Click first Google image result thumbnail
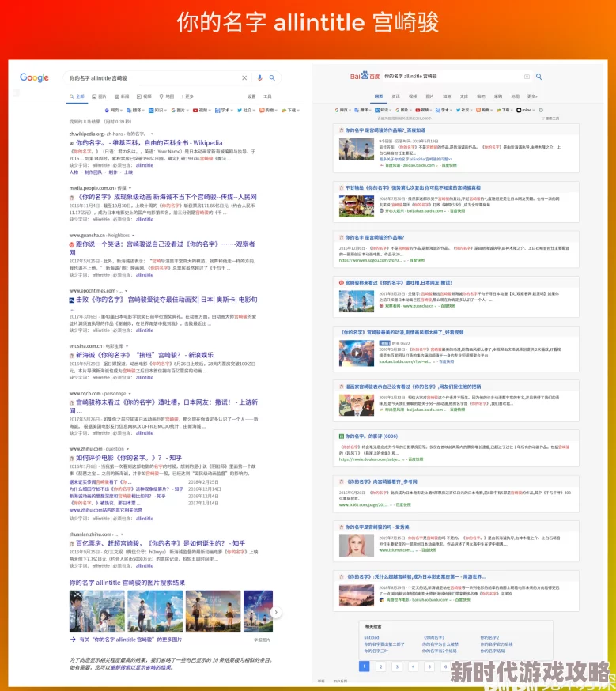This screenshot has width=616, height=691. coord(97,612)
